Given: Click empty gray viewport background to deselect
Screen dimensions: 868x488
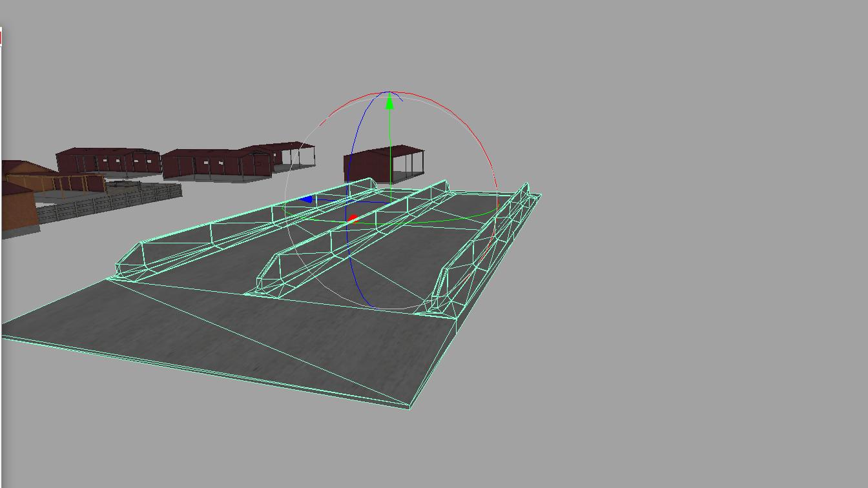Looking at the screenshot, I should (678, 258).
